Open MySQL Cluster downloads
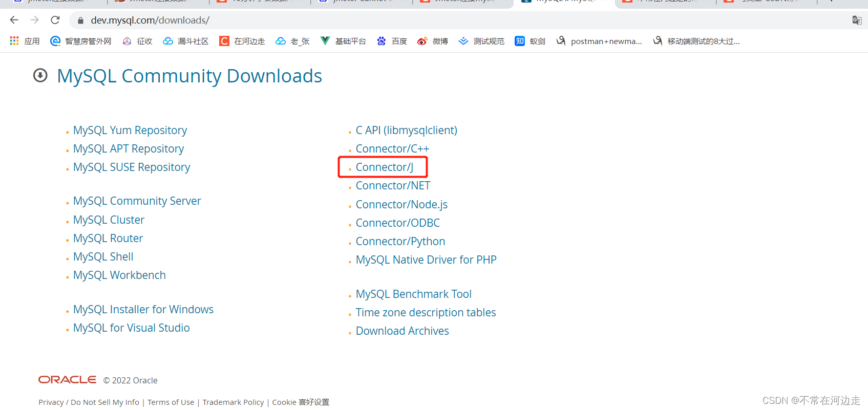This screenshot has width=868, height=410. [x=109, y=220]
